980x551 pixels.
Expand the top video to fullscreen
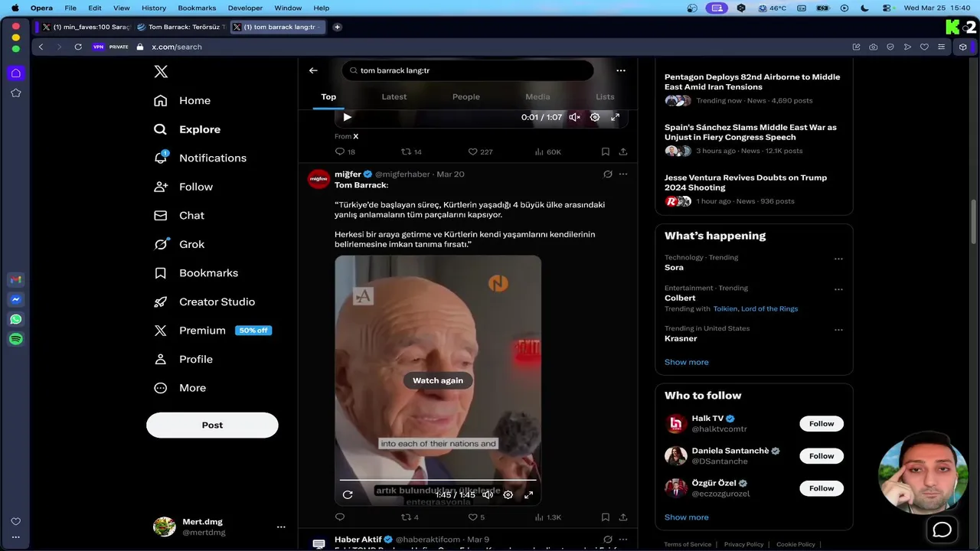[615, 117]
